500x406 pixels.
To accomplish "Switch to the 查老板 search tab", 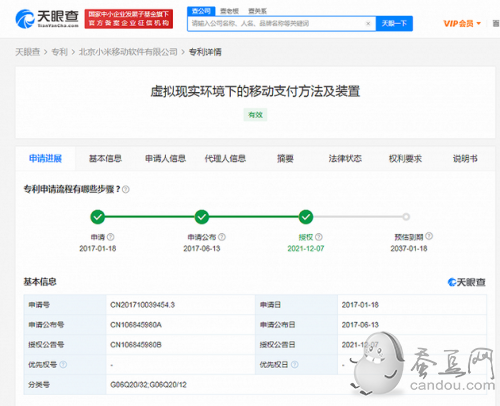I will (229, 11).
